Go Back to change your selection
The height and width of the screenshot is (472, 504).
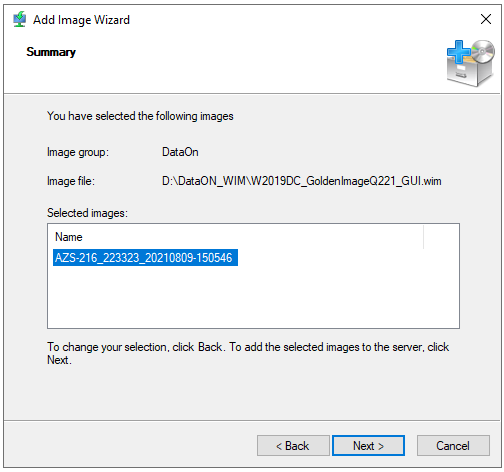click(293, 445)
